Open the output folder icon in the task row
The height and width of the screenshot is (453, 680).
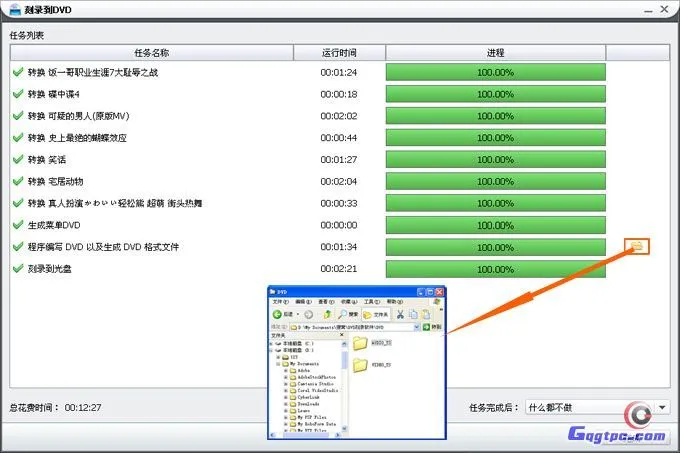pos(637,246)
